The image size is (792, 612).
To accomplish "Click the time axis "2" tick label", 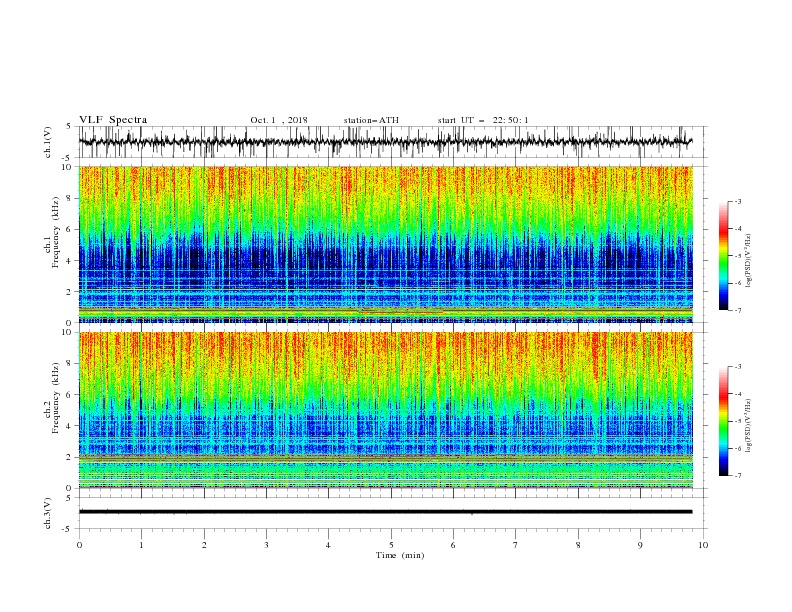I will point(204,545).
